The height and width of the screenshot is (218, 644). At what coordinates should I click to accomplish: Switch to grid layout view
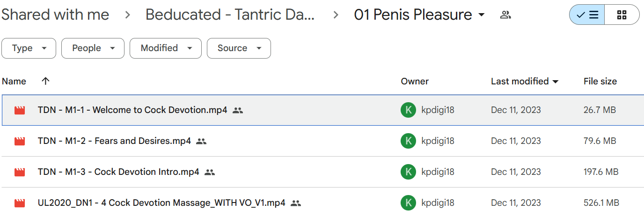coord(622,15)
